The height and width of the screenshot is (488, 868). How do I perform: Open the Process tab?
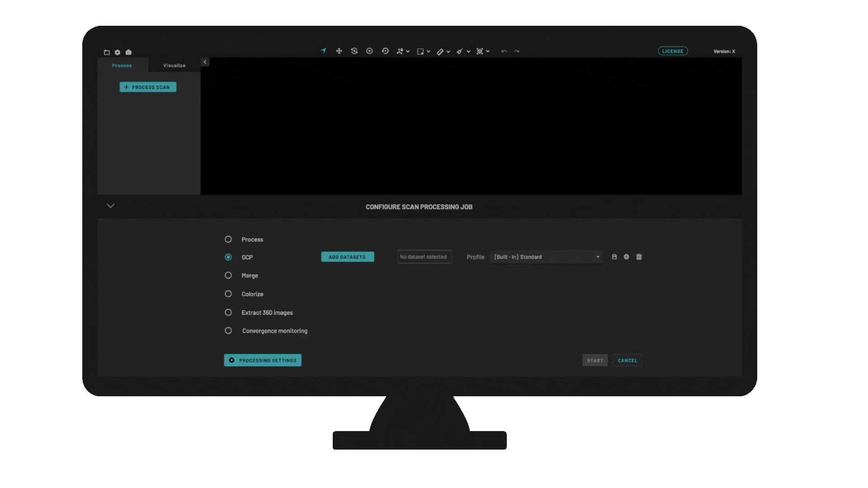122,66
